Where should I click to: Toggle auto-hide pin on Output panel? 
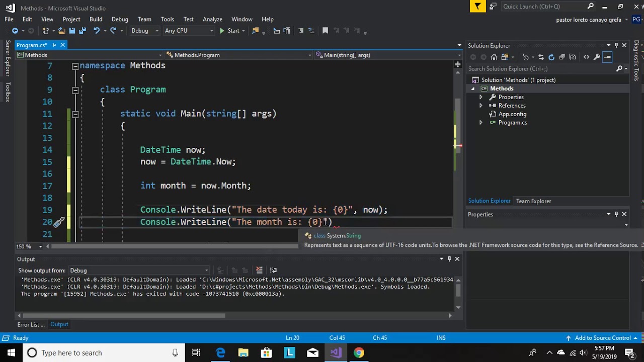(449, 259)
